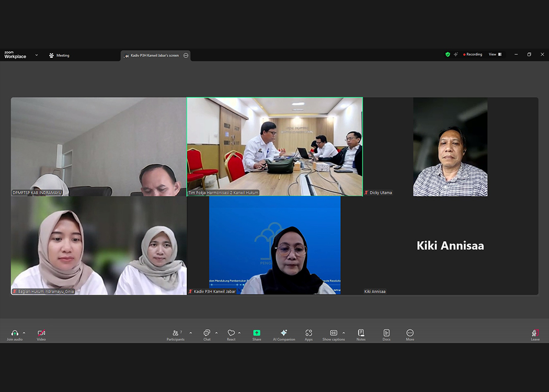Start video with the camera icon

pyautogui.click(x=41, y=333)
